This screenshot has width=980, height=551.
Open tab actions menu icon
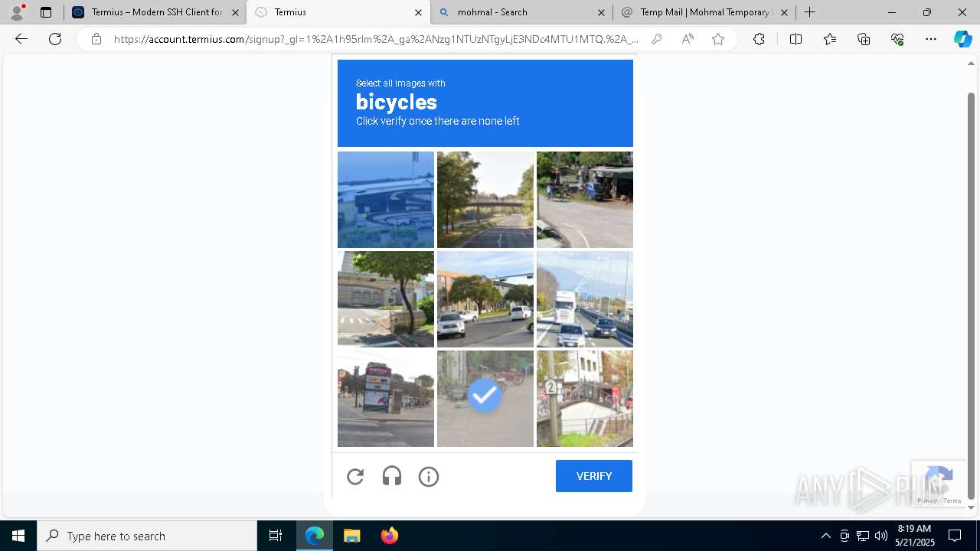point(46,12)
